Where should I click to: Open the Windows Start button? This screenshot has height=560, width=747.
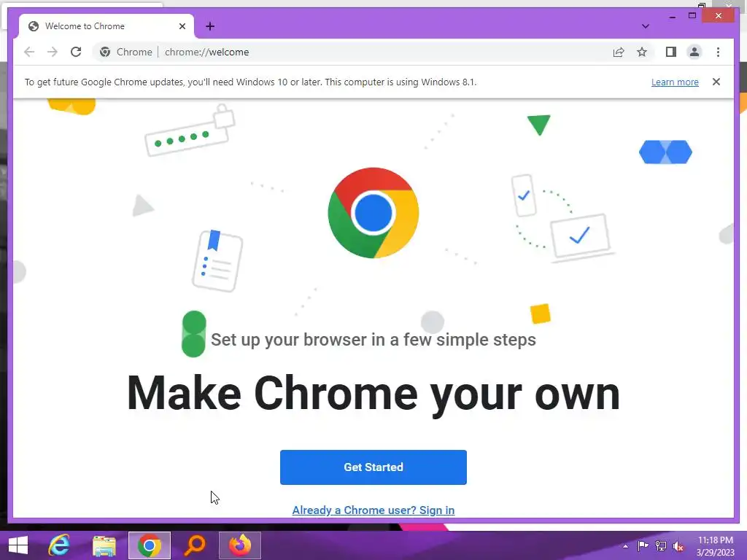18,545
